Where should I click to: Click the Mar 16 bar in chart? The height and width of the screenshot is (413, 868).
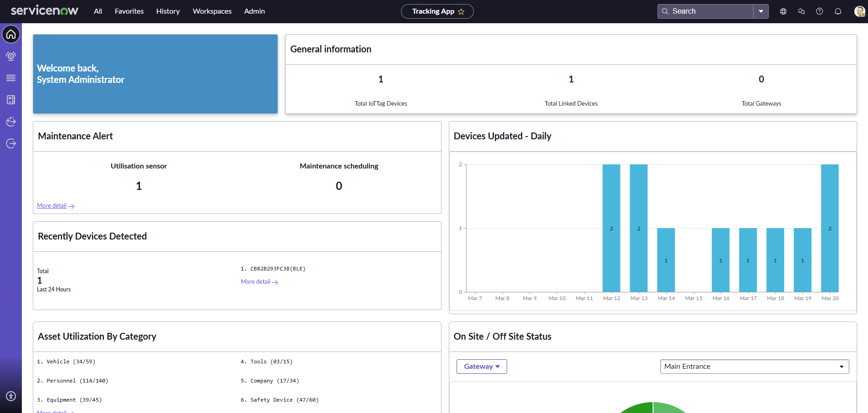click(720, 260)
